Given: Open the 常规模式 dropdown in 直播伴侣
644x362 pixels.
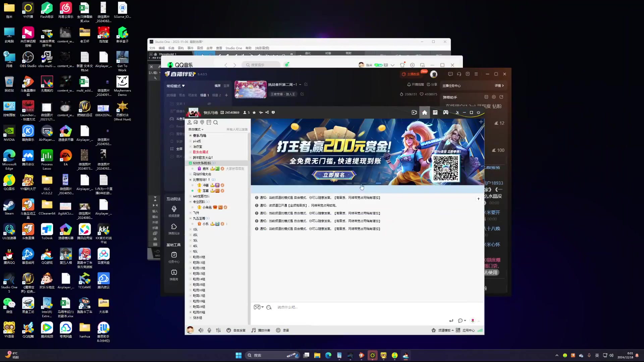Looking at the screenshot, I should coord(176,86).
